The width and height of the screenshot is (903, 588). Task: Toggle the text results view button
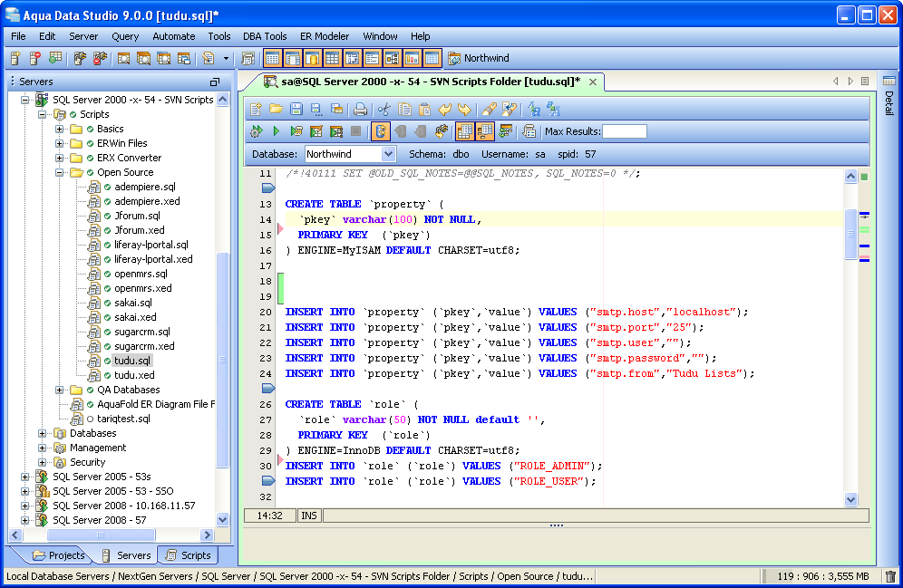[x=484, y=131]
